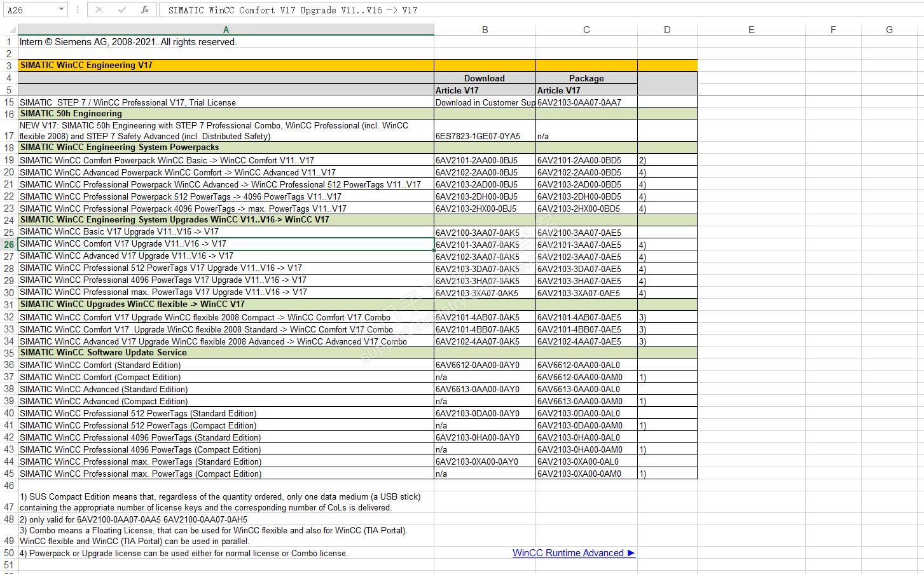The image size is (924, 574).
Task: Click cell 6AV2102-4AA07-0AE5
Action: 586,341
